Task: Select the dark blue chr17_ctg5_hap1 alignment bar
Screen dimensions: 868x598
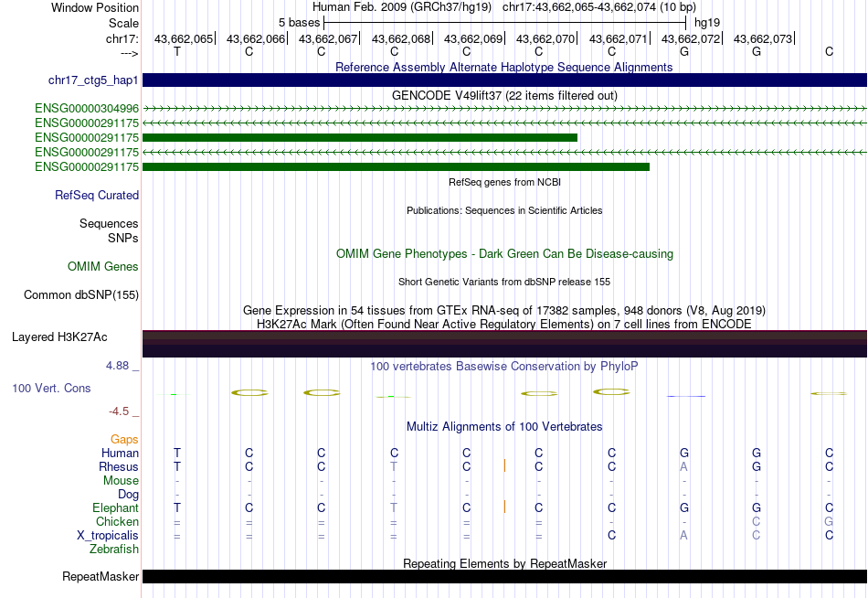Action: click(504, 80)
